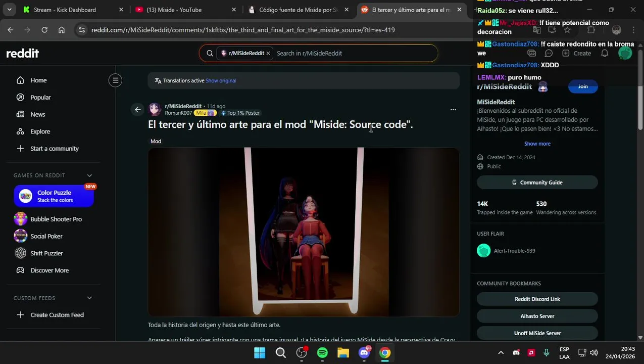This screenshot has width=644, height=364.
Task: Close the Kick Dashboard tab
Action: (121, 10)
